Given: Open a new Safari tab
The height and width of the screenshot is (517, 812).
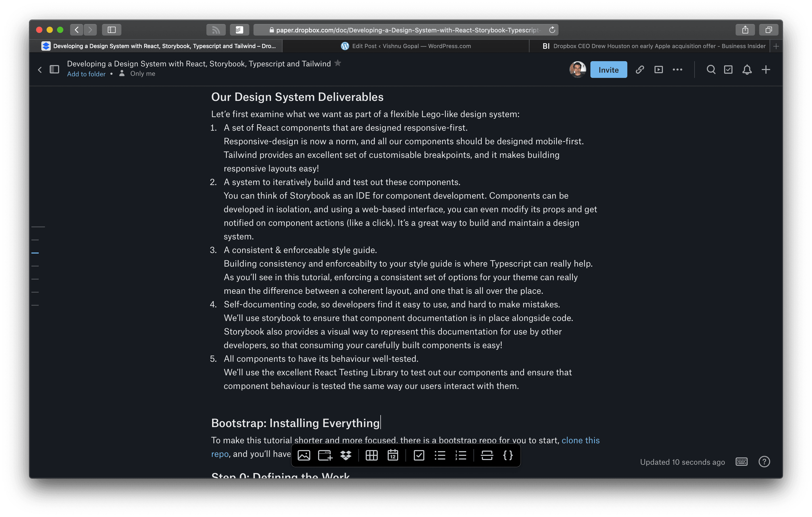Looking at the screenshot, I should [x=776, y=46].
